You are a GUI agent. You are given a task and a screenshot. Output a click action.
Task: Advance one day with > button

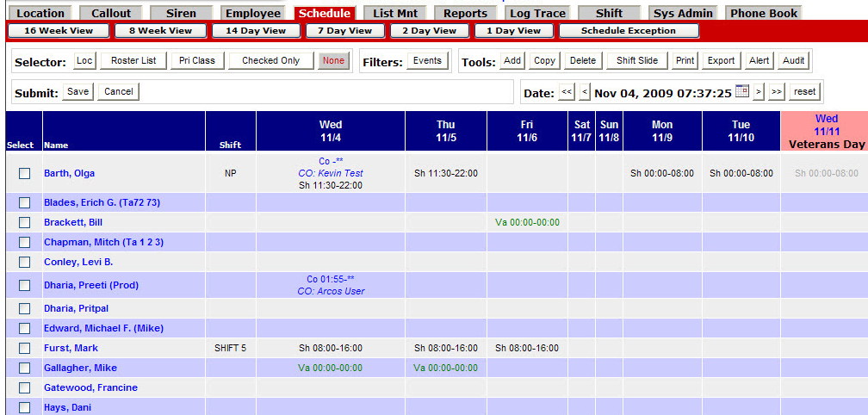[759, 92]
